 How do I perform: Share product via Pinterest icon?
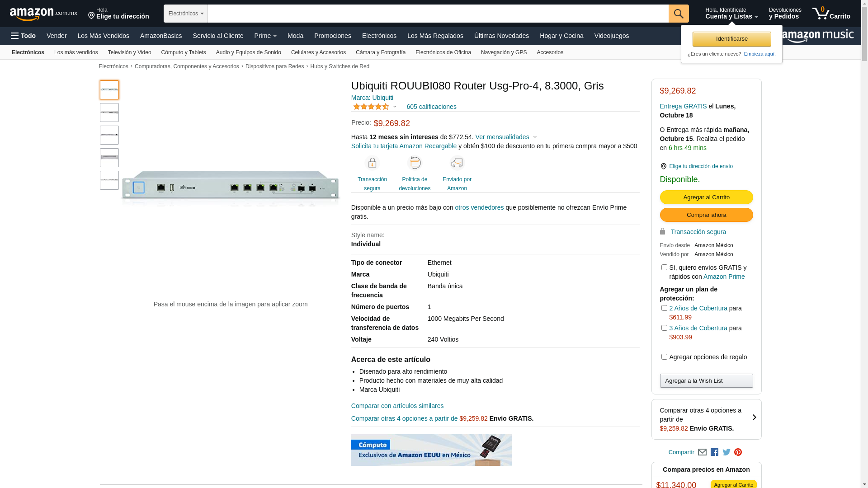tap(738, 452)
